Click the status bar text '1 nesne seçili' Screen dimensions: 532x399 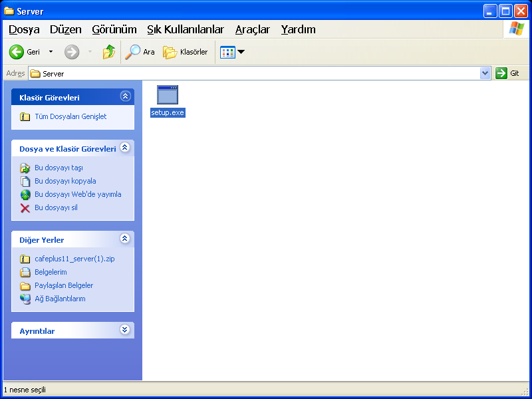coord(25,390)
